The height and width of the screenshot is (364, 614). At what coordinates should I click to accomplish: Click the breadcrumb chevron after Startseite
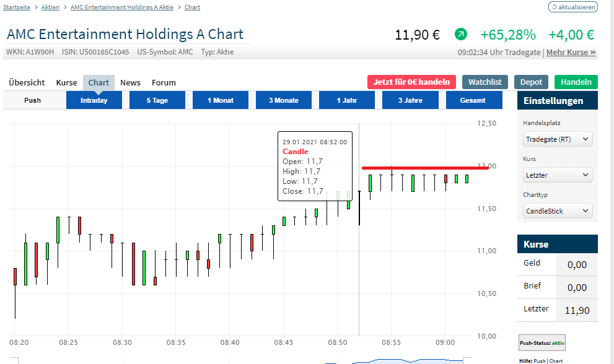37,7
